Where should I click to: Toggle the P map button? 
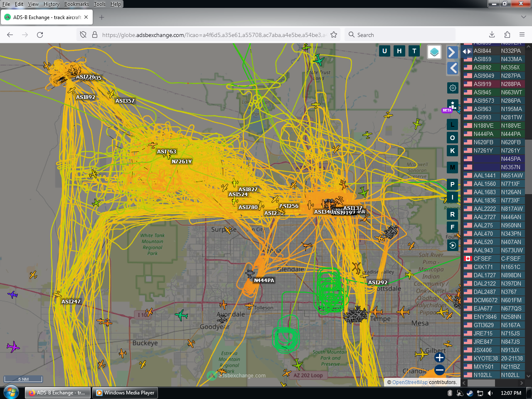pos(453,184)
